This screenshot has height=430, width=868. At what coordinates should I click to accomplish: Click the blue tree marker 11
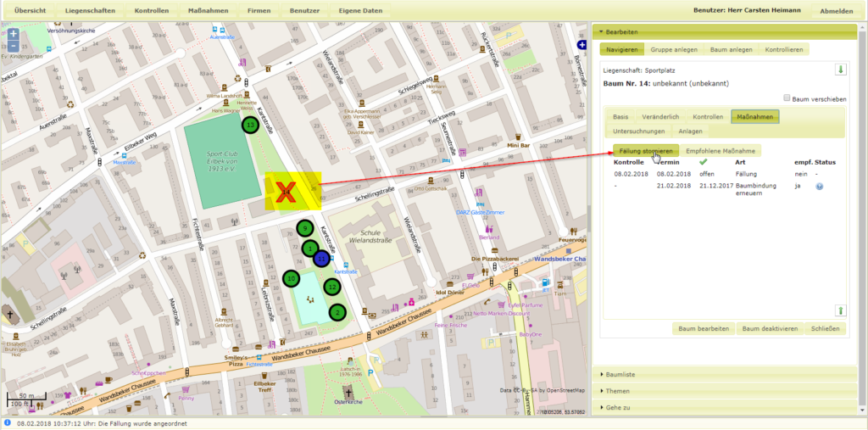[321, 258]
